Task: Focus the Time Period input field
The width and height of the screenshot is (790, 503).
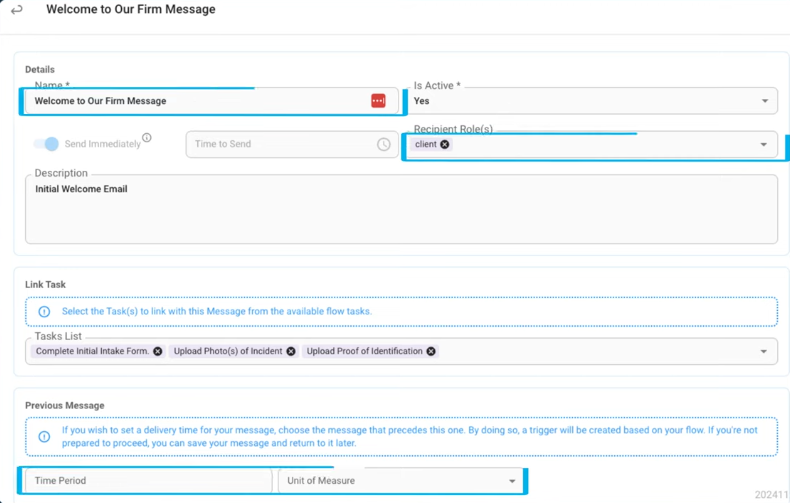Action: pyautogui.click(x=148, y=481)
